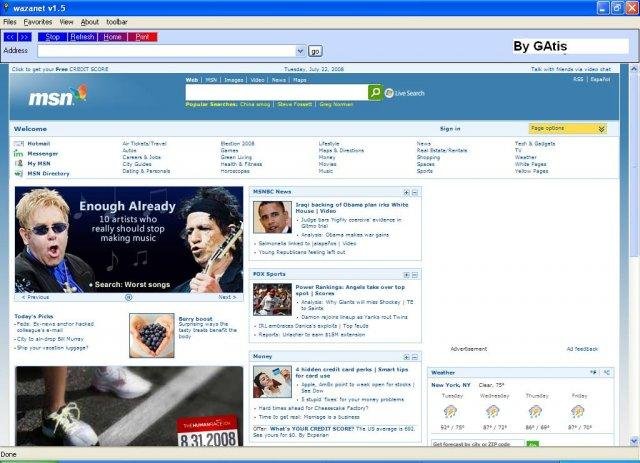
Task: Open the About menu
Action: point(89,22)
